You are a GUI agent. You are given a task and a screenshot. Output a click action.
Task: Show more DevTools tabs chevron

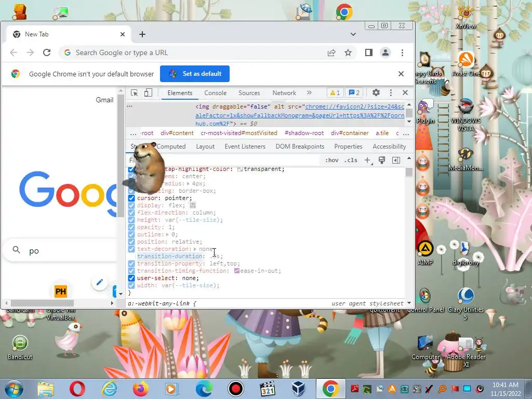click(309, 92)
